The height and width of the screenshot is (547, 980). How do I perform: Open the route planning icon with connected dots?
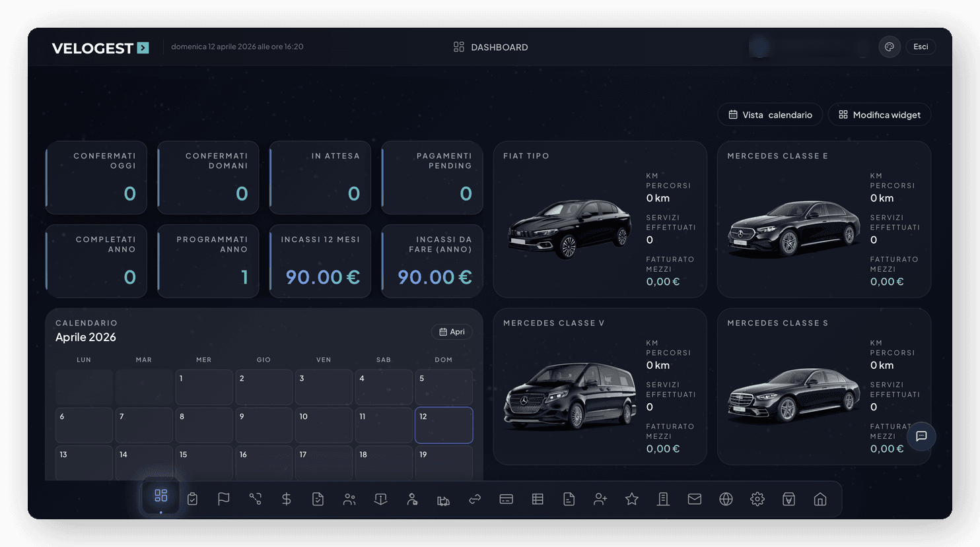tap(255, 499)
